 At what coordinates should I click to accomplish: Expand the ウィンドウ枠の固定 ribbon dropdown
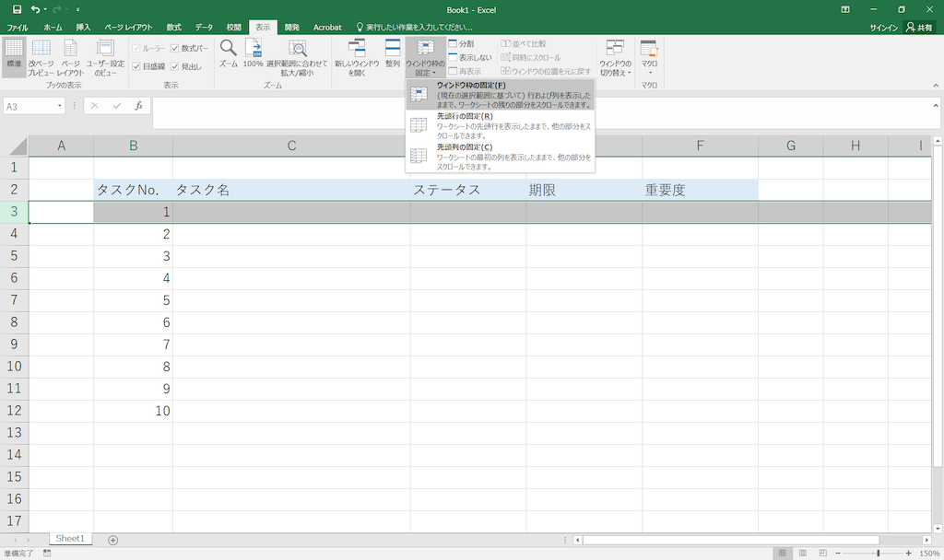pos(426,57)
